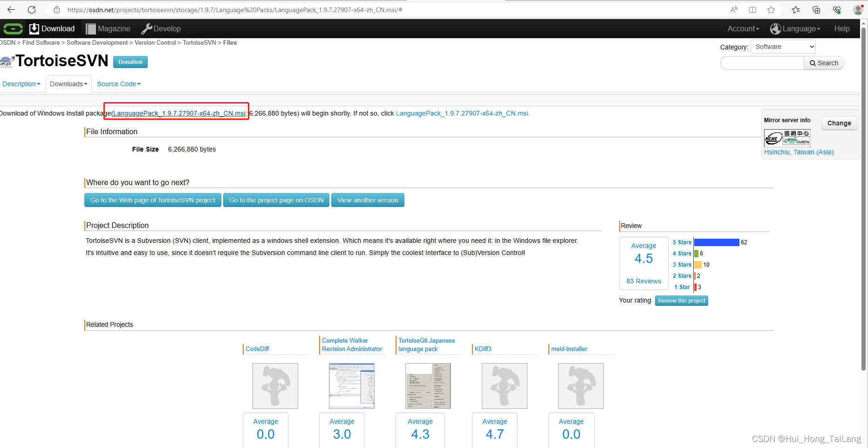868x448 pixels.
Task: Open the KDiff3 project link
Action: pyautogui.click(x=483, y=349)
